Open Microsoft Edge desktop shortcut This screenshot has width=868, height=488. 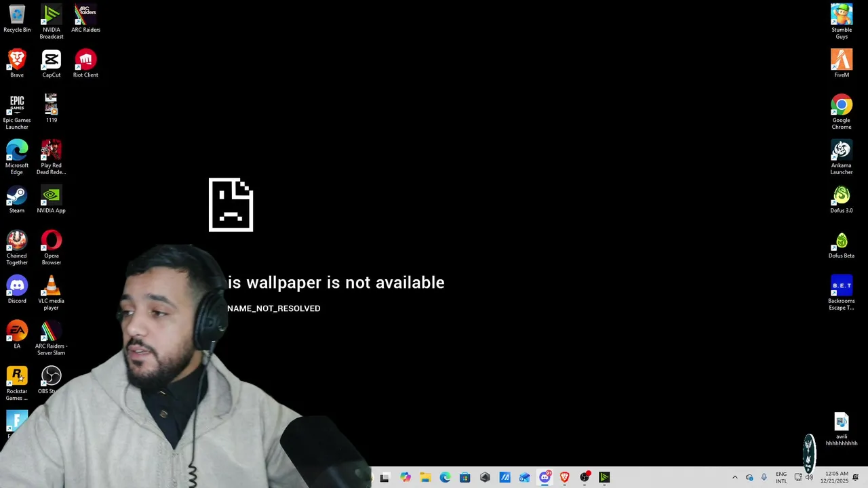coord(17,157)
